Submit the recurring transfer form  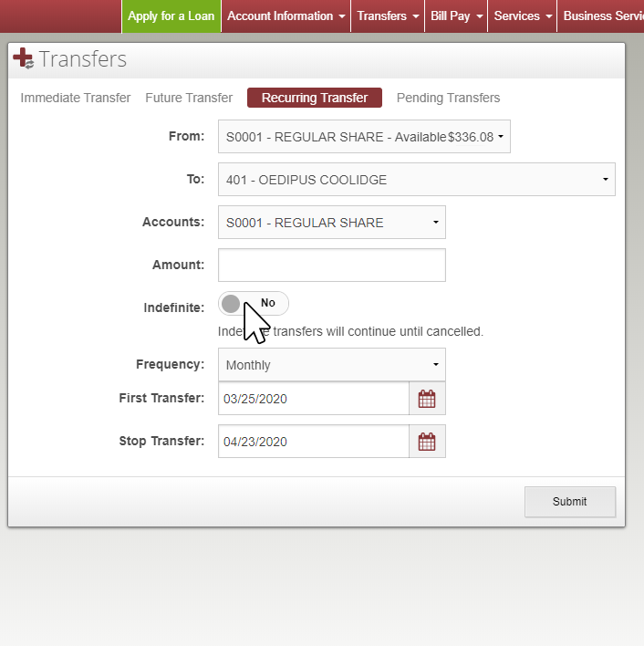569,501
